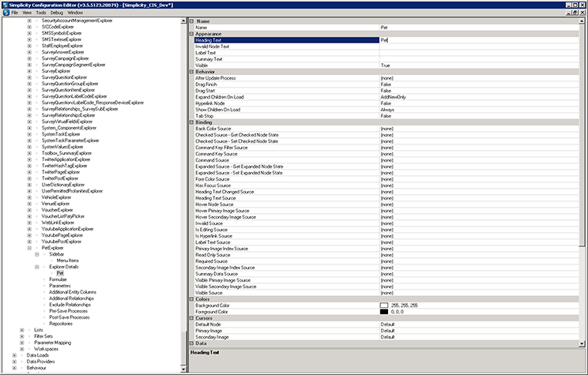Screen dimensions: 588x375
Task: Select the Menu Items tree node
Action: coord(67,261)
